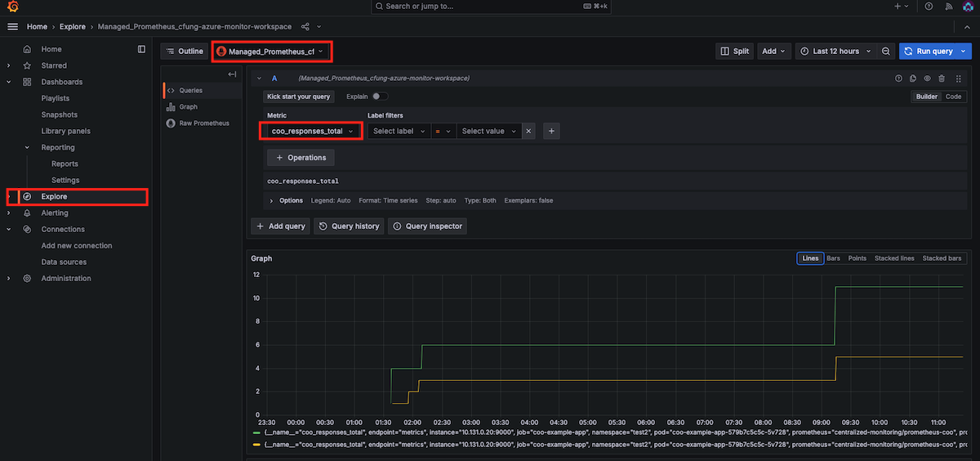Select Bars graph style

pos(833,258)
